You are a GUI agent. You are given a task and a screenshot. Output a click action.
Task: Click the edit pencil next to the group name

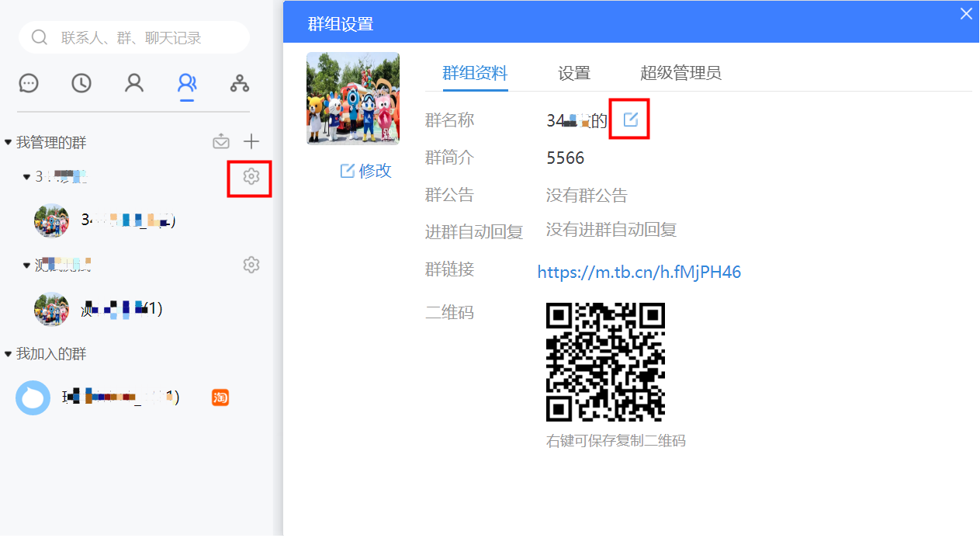pos(631,120)
